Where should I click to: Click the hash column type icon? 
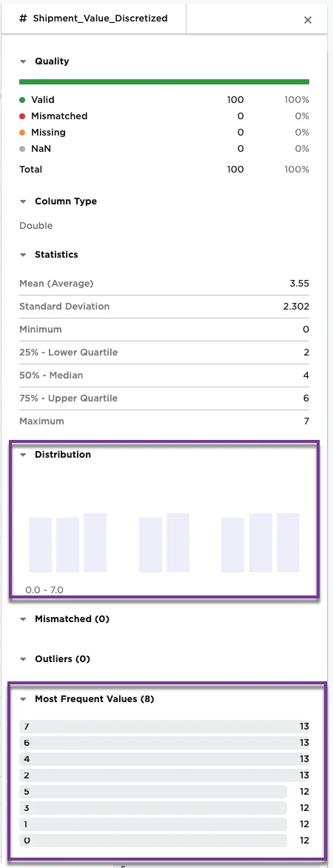pyautogui.click(x=23, y=19)
